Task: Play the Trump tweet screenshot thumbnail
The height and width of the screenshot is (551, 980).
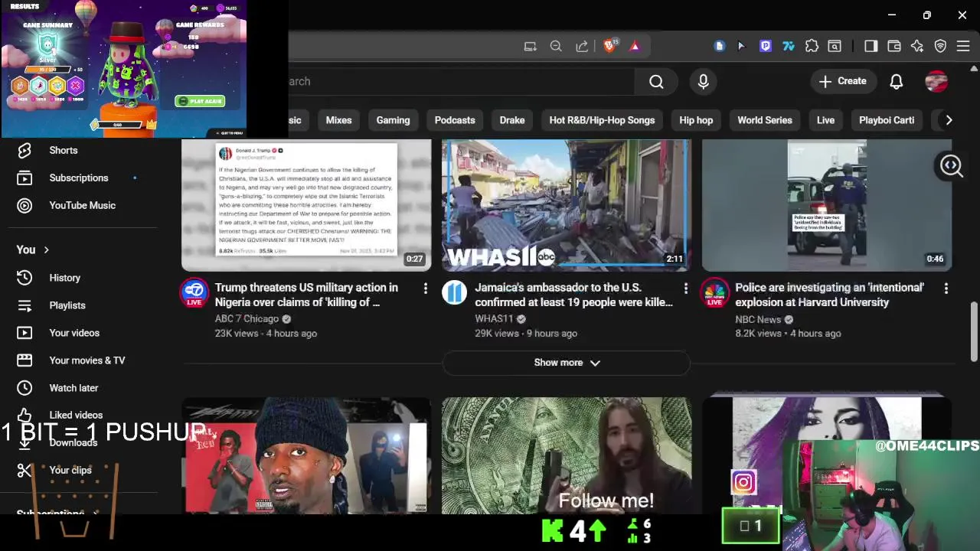Action: (x=306, y=204)
